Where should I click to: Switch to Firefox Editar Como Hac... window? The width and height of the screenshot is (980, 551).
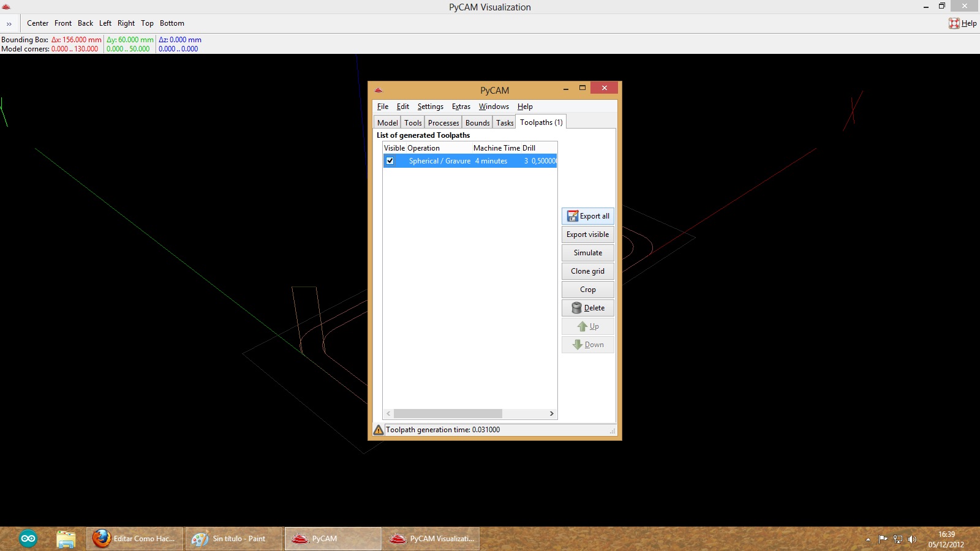tap(135, 539)
